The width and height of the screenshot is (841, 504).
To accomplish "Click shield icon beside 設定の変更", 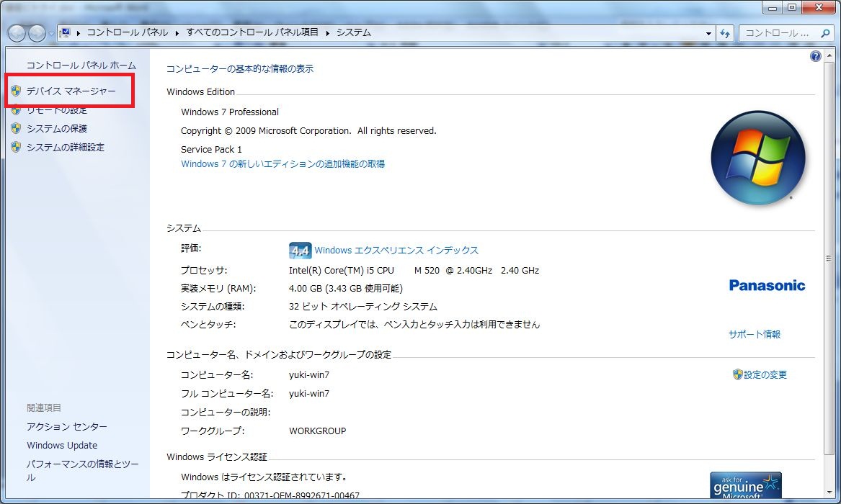I will 737,374.
